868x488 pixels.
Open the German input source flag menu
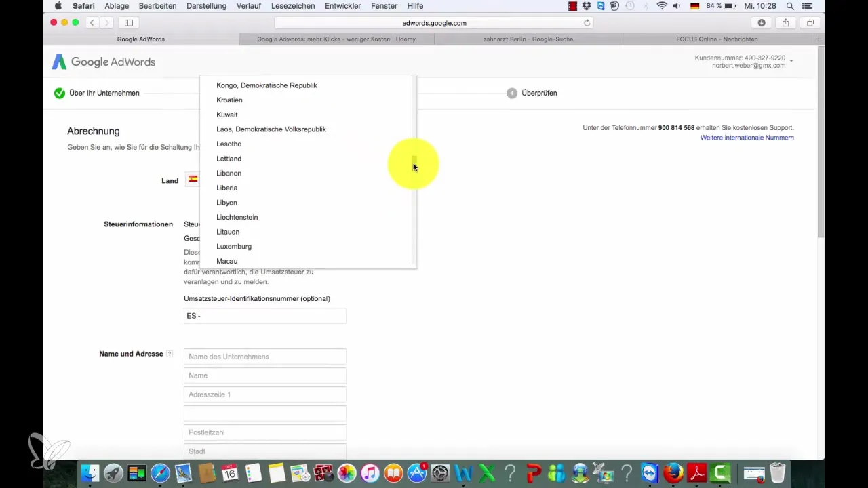click(x=694, y=6)
